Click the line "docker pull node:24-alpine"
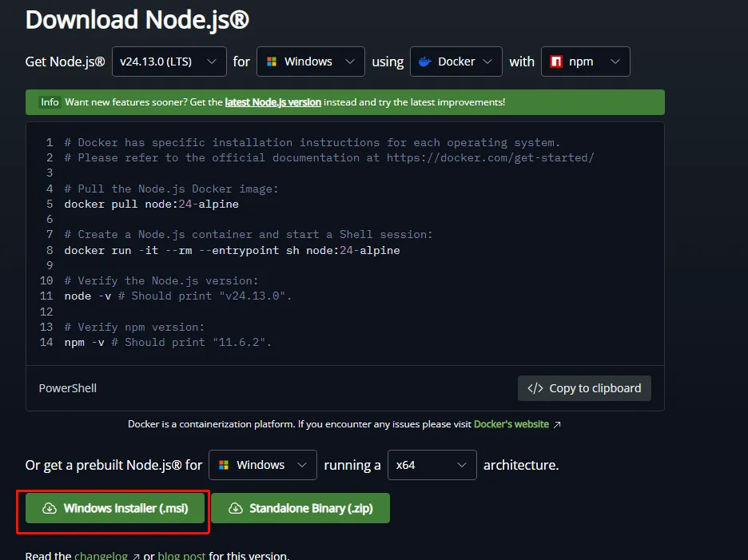Viewport: 748px width, 560px height. point(152,205)
